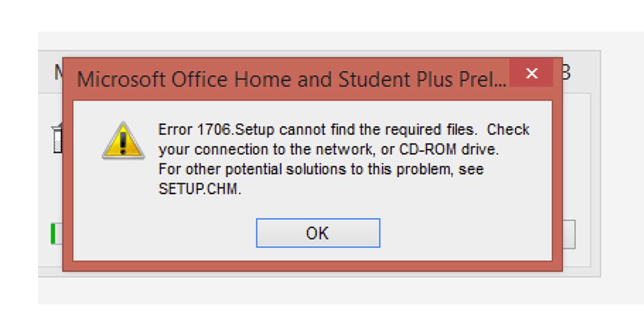Click the red bottom border of the dialog
Viewport: 644px width, 336px height.
pyautogui.click(x=312, y=266)
